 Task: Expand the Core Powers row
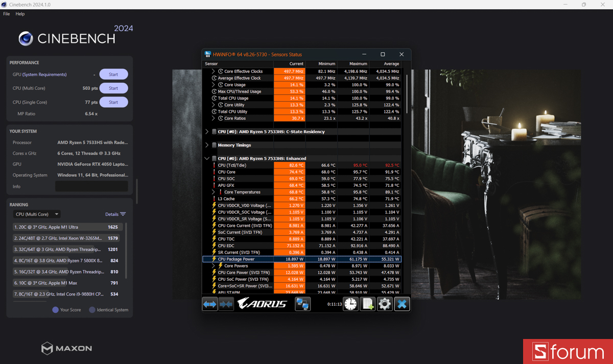(x=214, y=265)
